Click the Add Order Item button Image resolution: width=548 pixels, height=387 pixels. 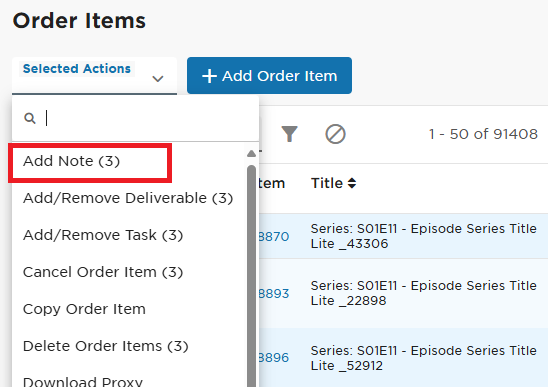coord(269,76)
